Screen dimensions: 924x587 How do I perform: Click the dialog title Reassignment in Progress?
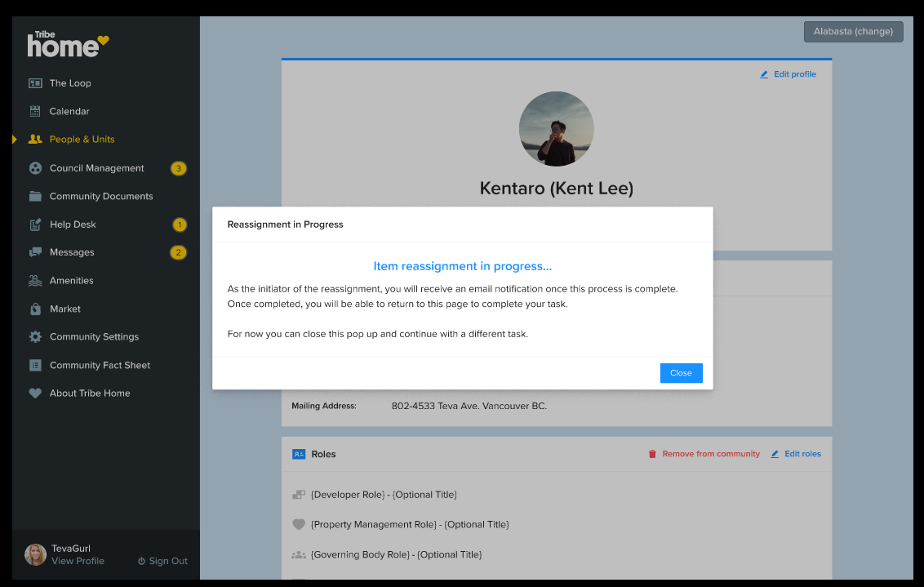pyautogui.click(x=285, y=225)
